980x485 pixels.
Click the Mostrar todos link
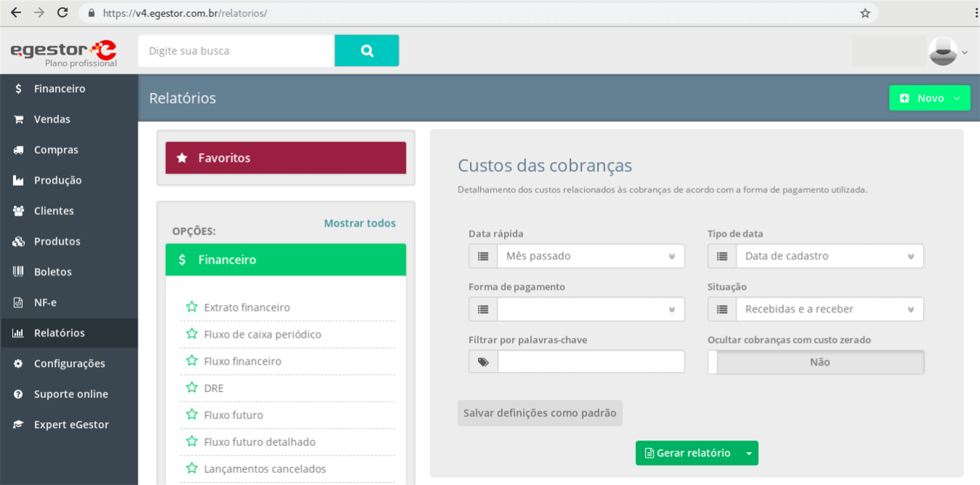tap(360, 223)
